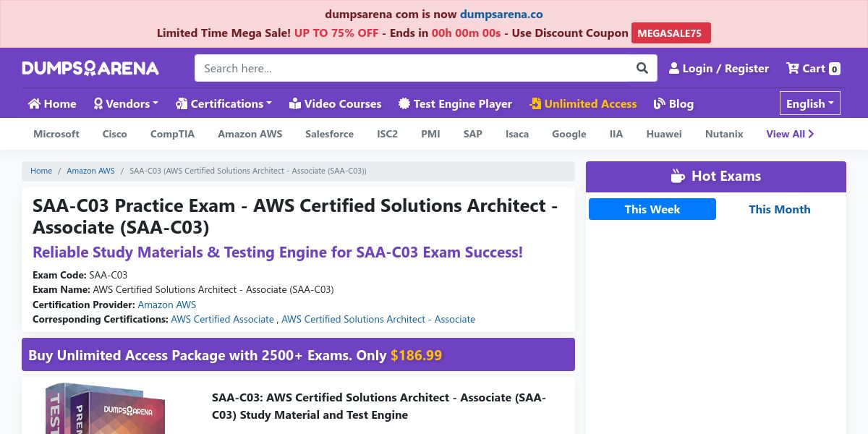Open the Blog section
Viewport: 868px width, 434px height.
pyautogui.click(x=673, y=103)
